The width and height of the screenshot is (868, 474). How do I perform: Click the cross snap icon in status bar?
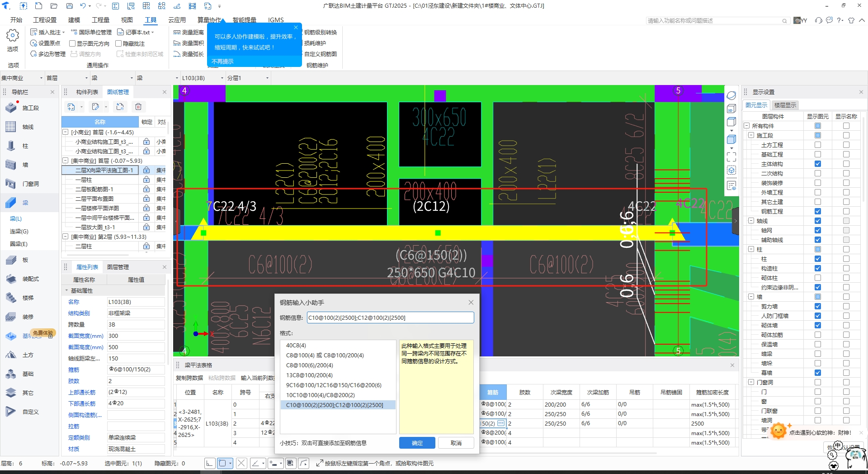pos(241,463)
